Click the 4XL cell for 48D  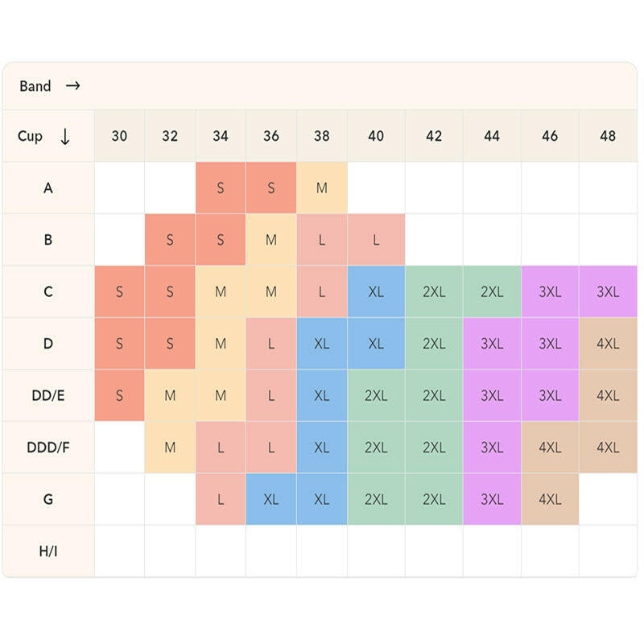coord(608,343)
